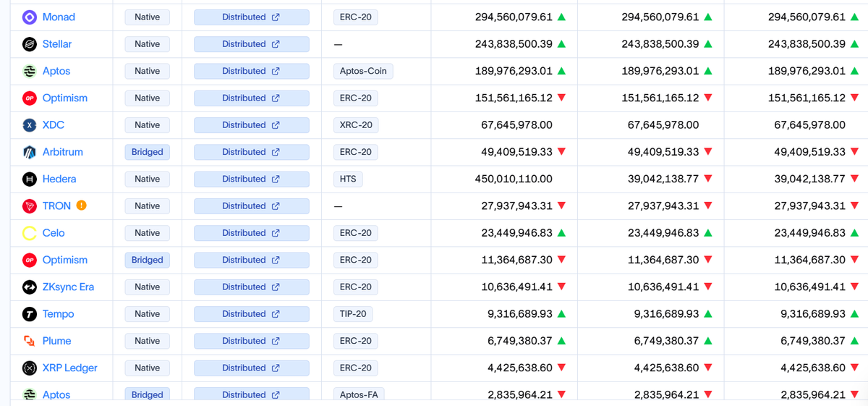Click the 450,010,110.00 value in Hedera row
Viewport: 868px width, 406px height.
click(514, 179)
